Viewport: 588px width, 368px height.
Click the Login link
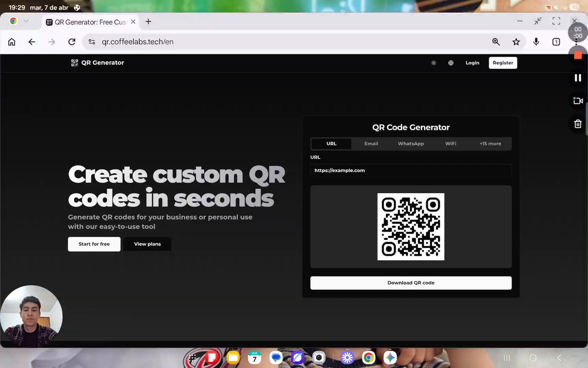(473, 63)
